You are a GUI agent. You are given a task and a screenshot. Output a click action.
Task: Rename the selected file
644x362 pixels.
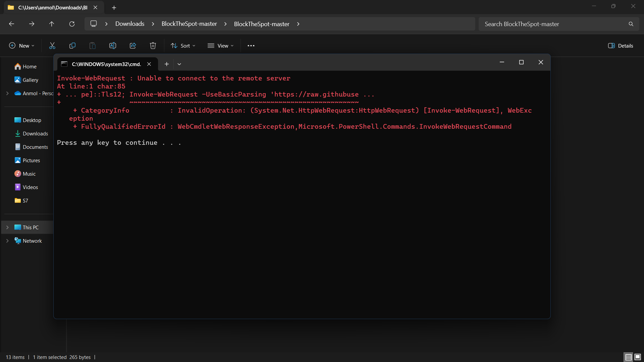pos(113,46)
